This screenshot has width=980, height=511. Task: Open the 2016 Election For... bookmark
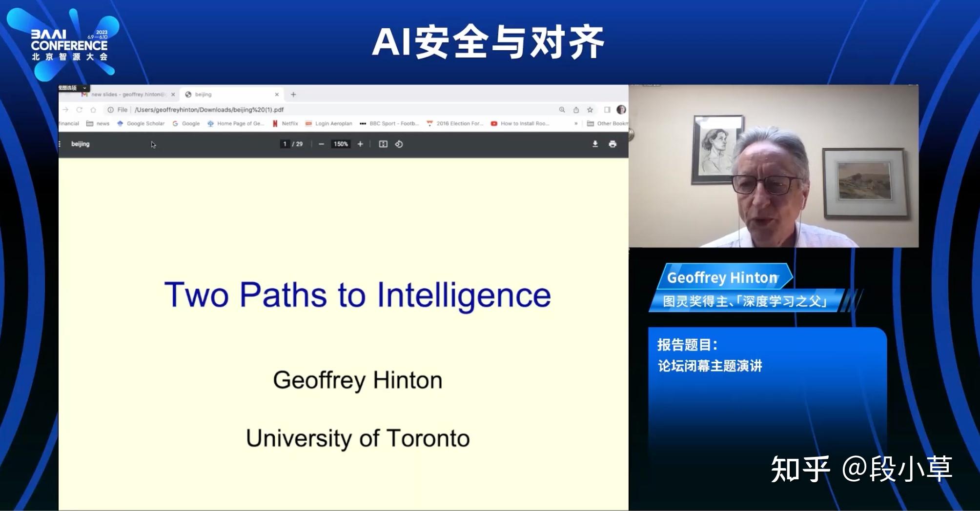pos(455,123)
